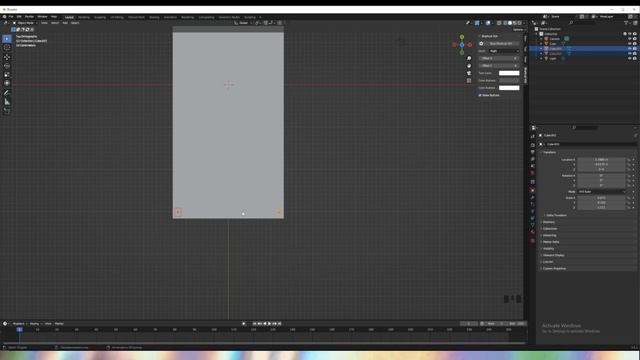
Task: Switch to the Modeling workspace tab
Action: 84,17
